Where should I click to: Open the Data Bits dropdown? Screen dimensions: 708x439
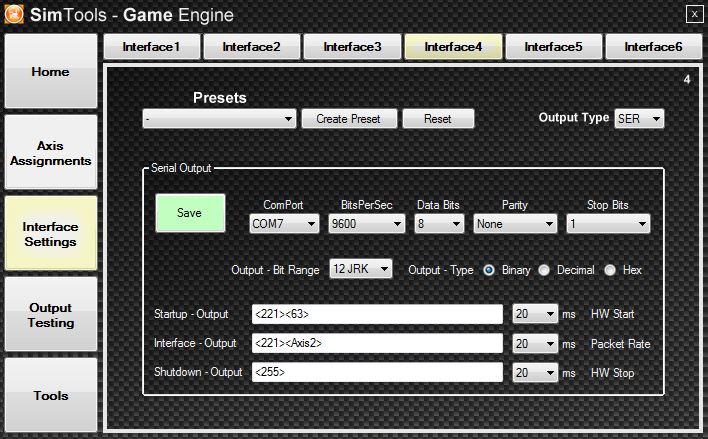439,224
